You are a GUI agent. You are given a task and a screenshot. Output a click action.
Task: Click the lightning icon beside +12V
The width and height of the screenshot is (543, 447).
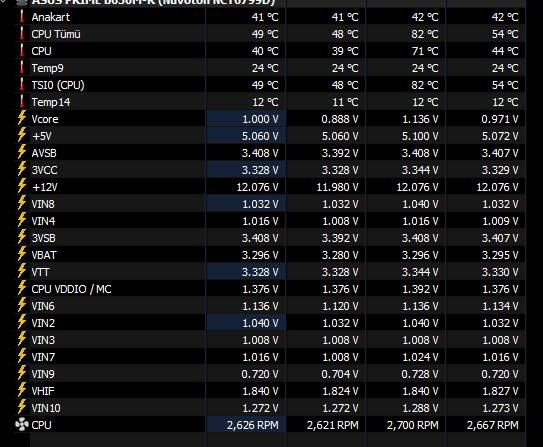pyautogui.click(x=22, y=186)
